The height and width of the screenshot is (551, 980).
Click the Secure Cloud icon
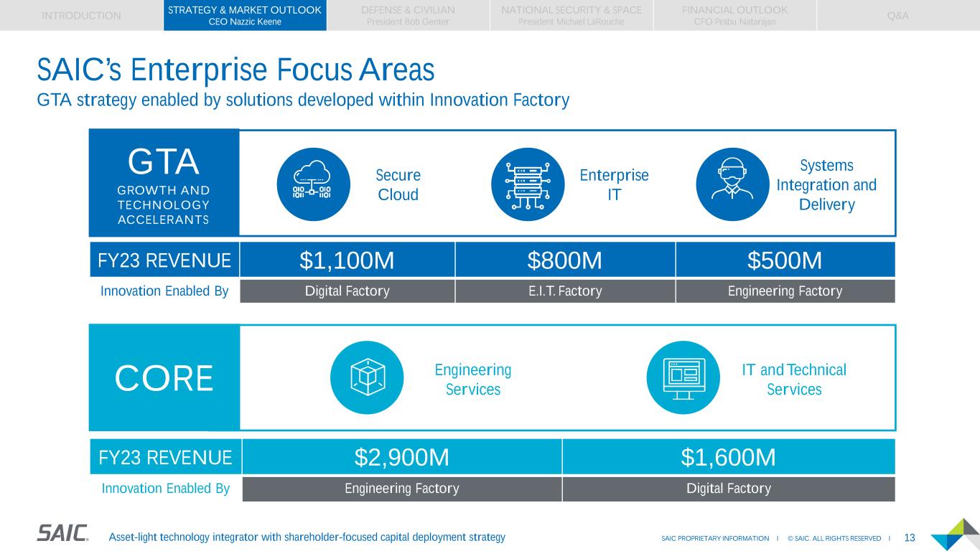click(x=313, y=184)
